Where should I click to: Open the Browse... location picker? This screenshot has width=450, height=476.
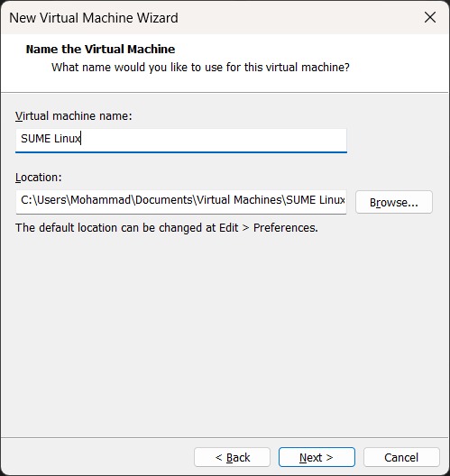[x=394, y=202]
